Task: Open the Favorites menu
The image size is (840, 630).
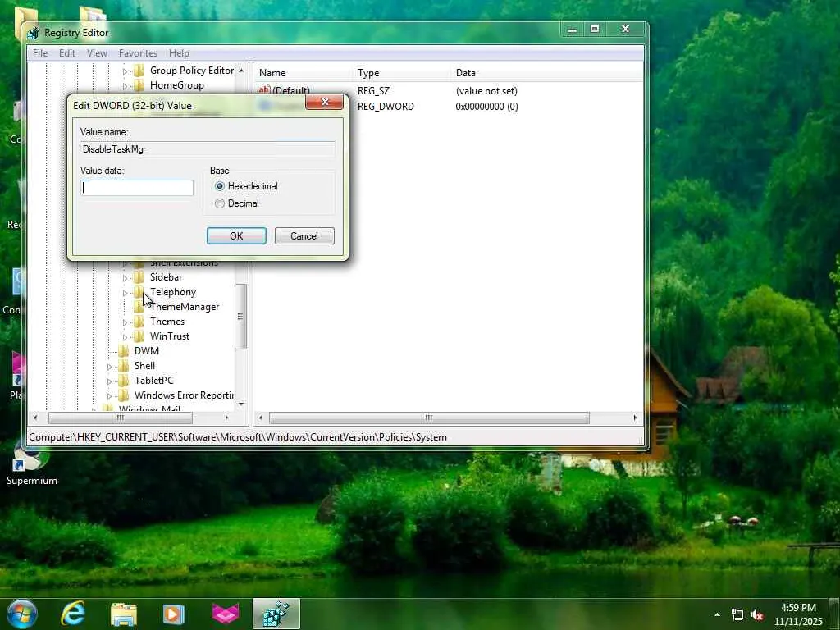Action: [138, 53]
